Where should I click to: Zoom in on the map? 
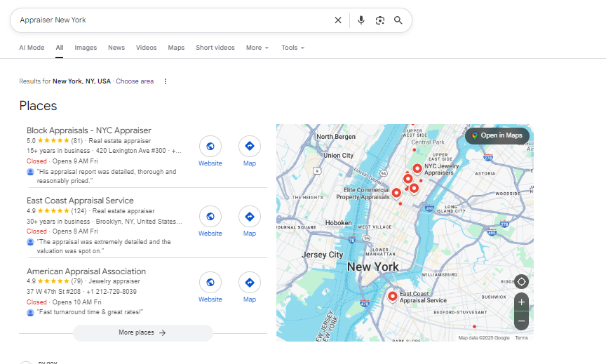(521, 302)
